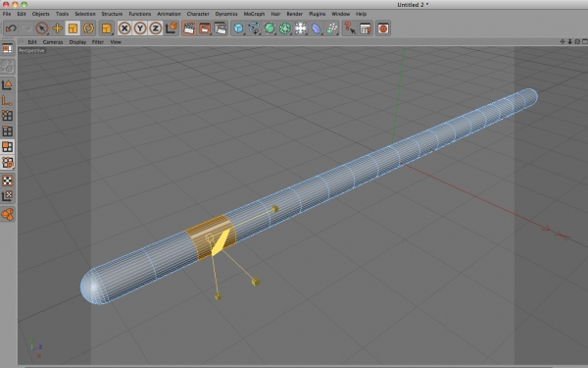Add a HyperNURBS object icon
The image size is (588, 368).
click(x=269, y=28)
